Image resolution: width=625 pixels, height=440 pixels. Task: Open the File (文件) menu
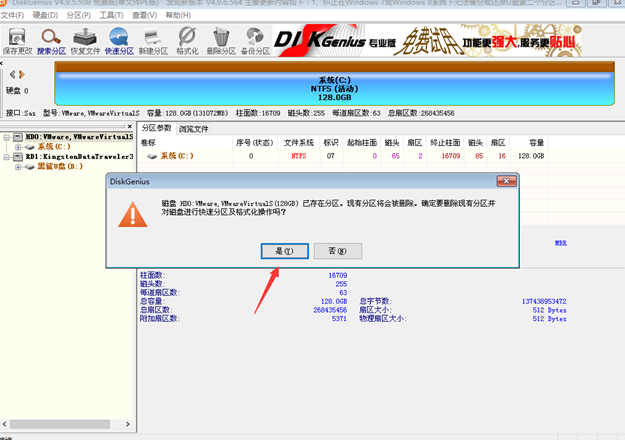tap(12, 15)
